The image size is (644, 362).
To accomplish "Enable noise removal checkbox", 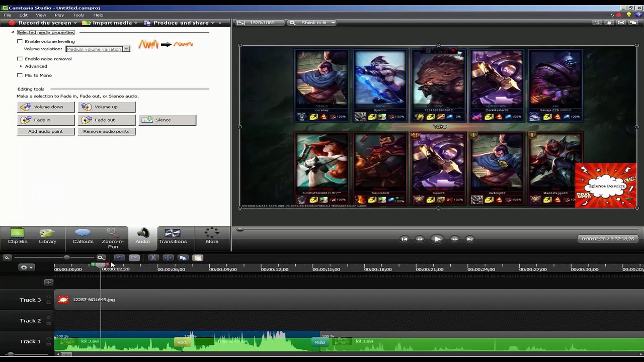I will 20,59.
